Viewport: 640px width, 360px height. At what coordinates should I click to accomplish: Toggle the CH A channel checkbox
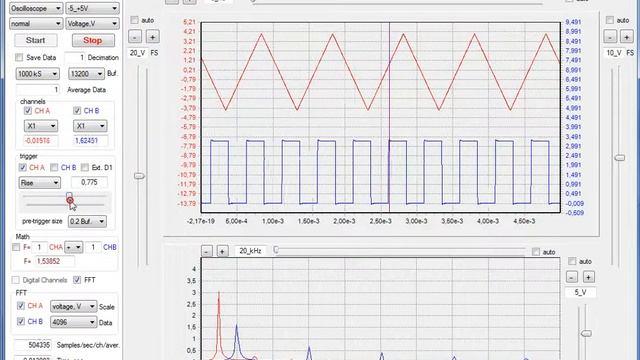[28, 111]
